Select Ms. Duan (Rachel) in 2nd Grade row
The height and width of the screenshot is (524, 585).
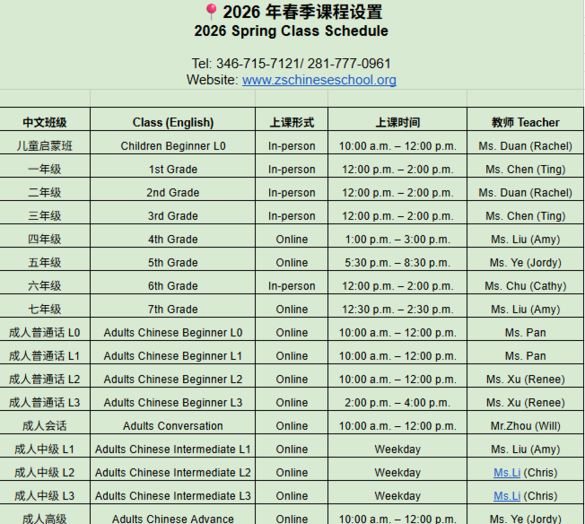point(525,190)
